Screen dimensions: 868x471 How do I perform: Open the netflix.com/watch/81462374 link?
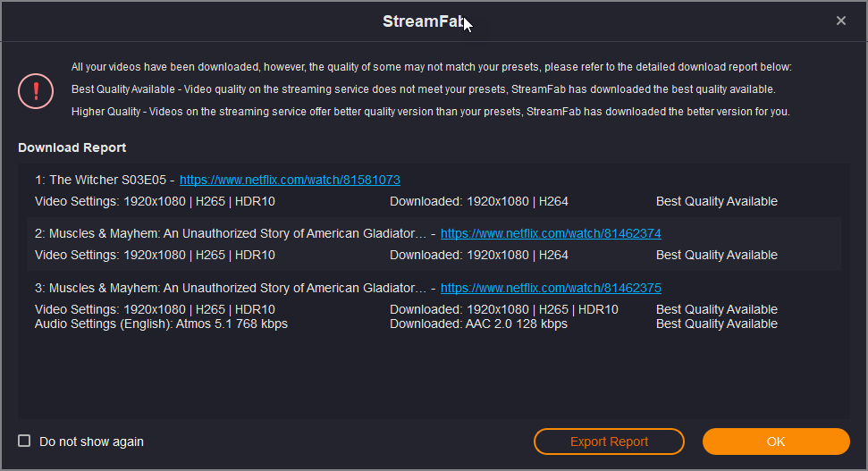tap(551, 233)
